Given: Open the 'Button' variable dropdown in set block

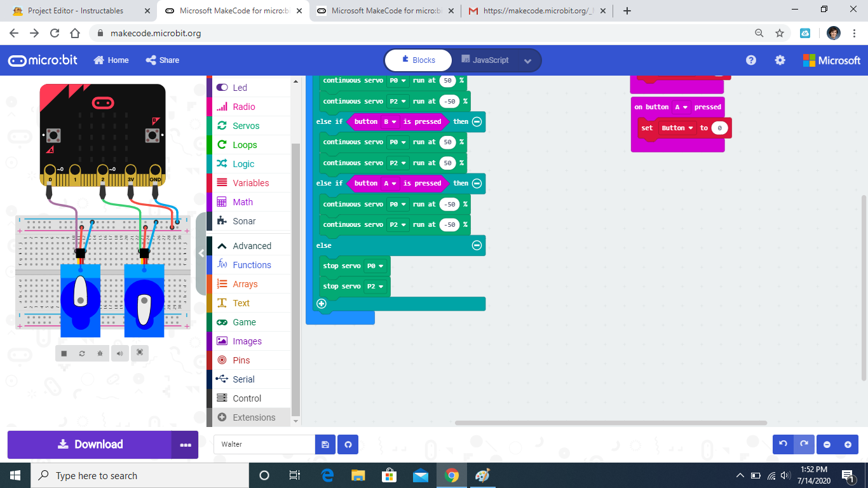Looking at the screenshot, I should click(x=677, y=128).
